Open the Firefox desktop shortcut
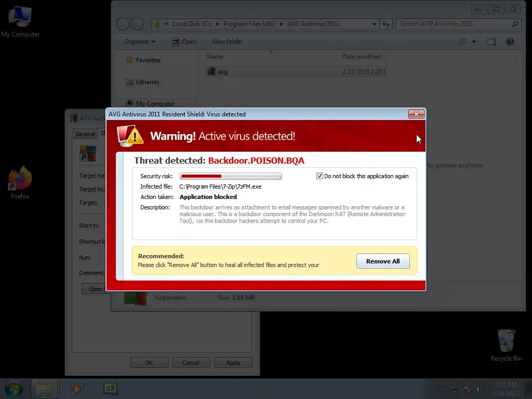Screen dimensions: 532x399 [x=20, y=182]
